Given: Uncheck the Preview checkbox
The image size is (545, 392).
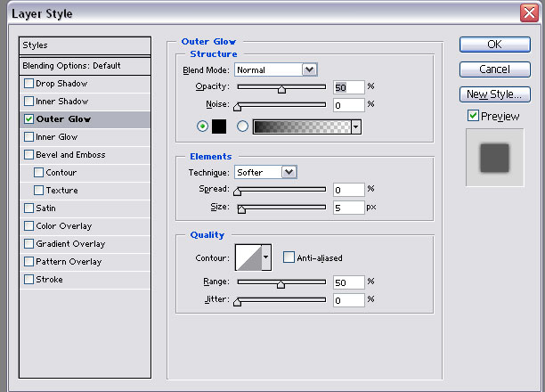Looking at the screenshot, I should pyautogui.click(x=473, y=116).
